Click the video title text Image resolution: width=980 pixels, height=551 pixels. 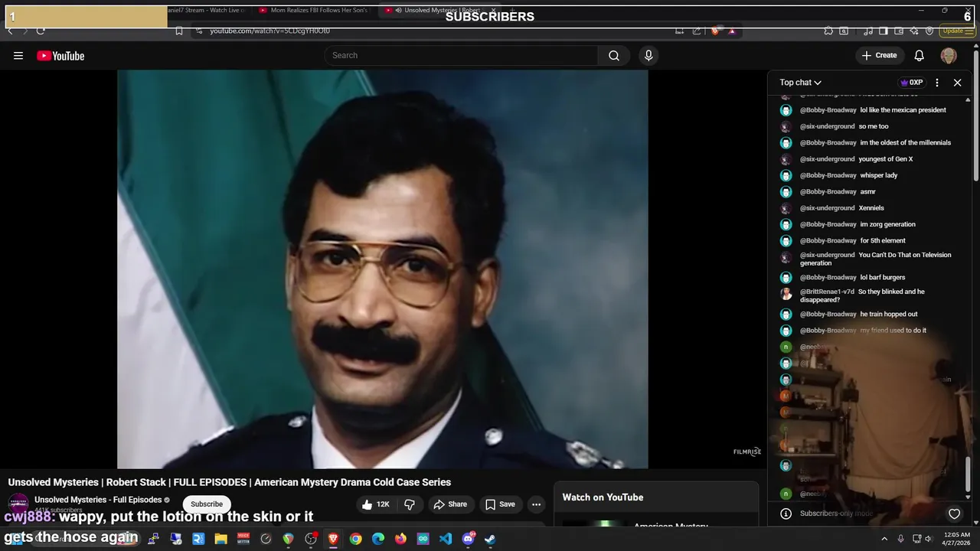pyautogui.click(x=230, y=482)
